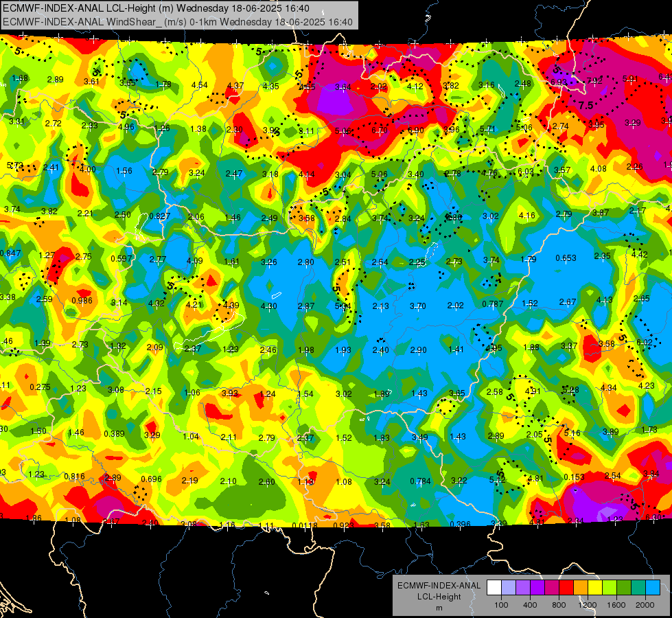This screenshot has height=618, width=672.
Task: Click the wind shear value 0.696
Action: (x=151, y=479)
